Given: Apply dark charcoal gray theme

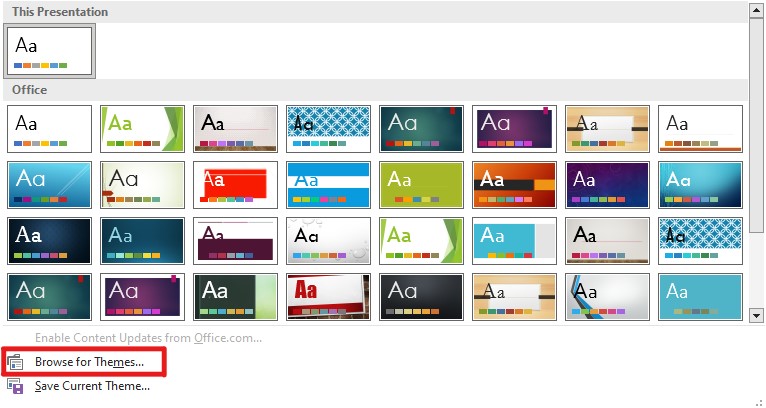Looking at the screenshot, I should click(421, 297).
